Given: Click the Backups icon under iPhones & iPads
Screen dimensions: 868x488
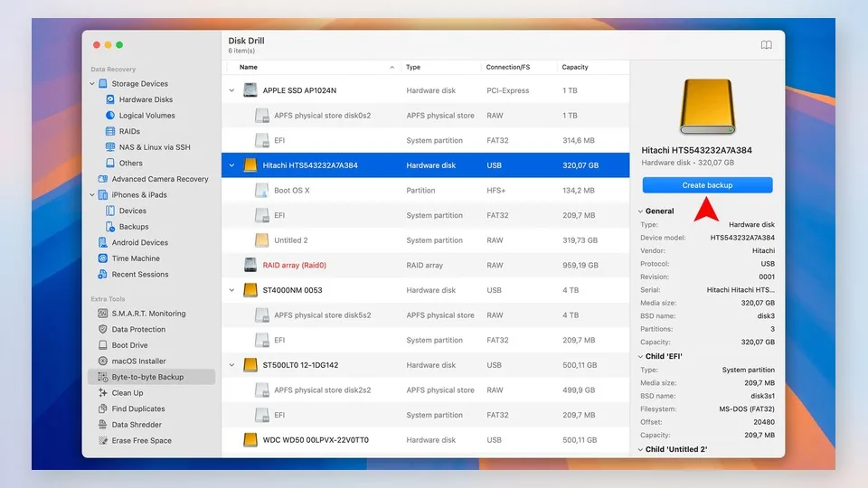Looking at the screenshot, I should tap(110, 226).
